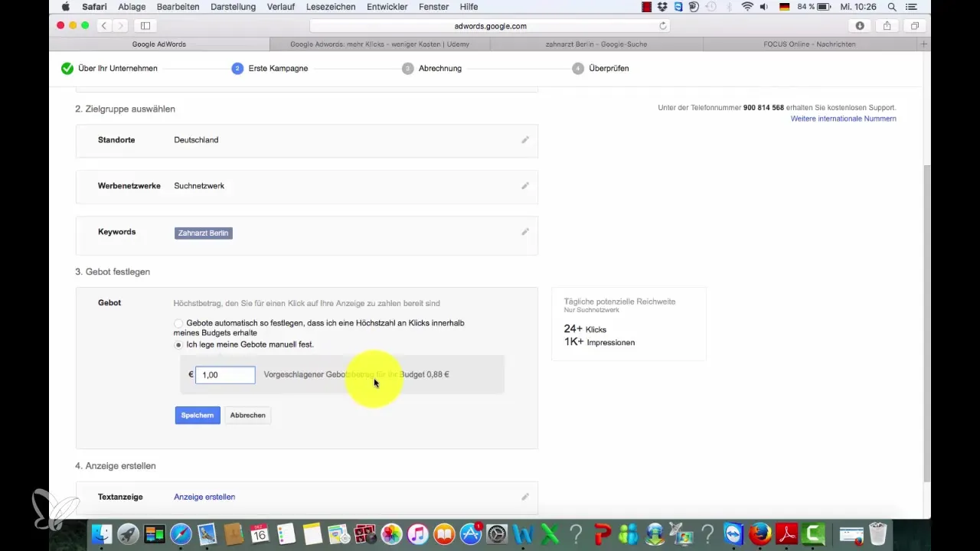Image resolution: width=980 pixels, height=551 pixels.
Task: Go to the Überprüfen step
Action: tap(600, 68)
